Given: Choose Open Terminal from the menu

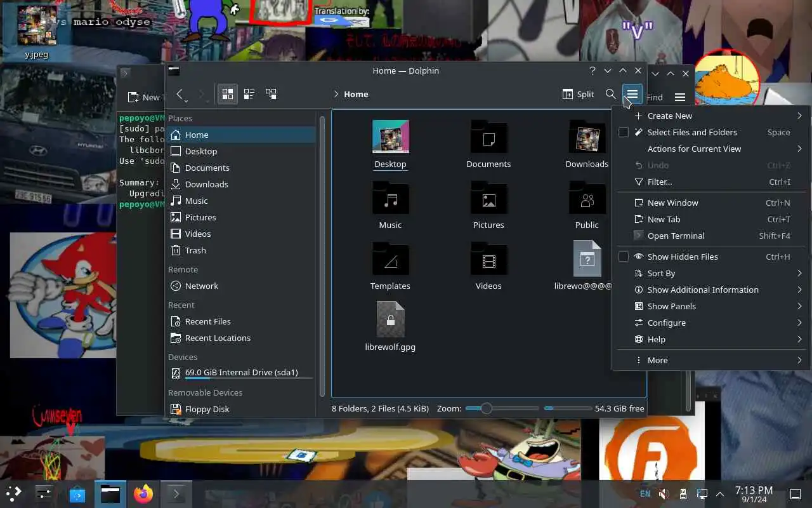Looking at the screenshot, I should click(711, 236).
